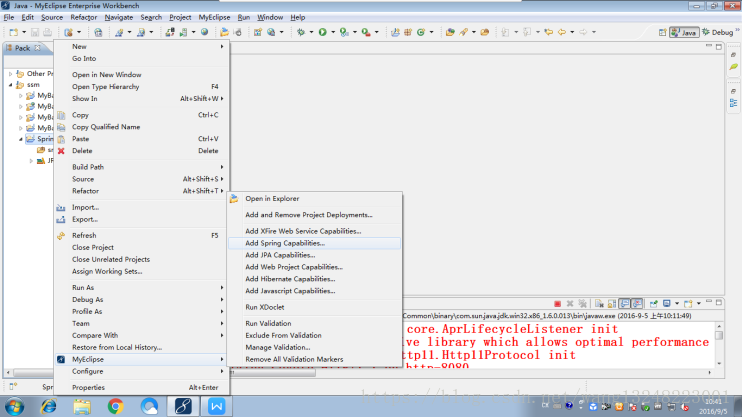Choose Build Path submenu

[142, 167]
